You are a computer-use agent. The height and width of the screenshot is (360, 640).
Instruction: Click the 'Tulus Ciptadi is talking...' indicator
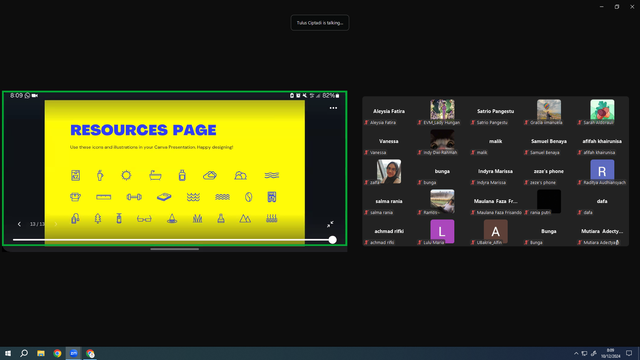pos(320,23)
